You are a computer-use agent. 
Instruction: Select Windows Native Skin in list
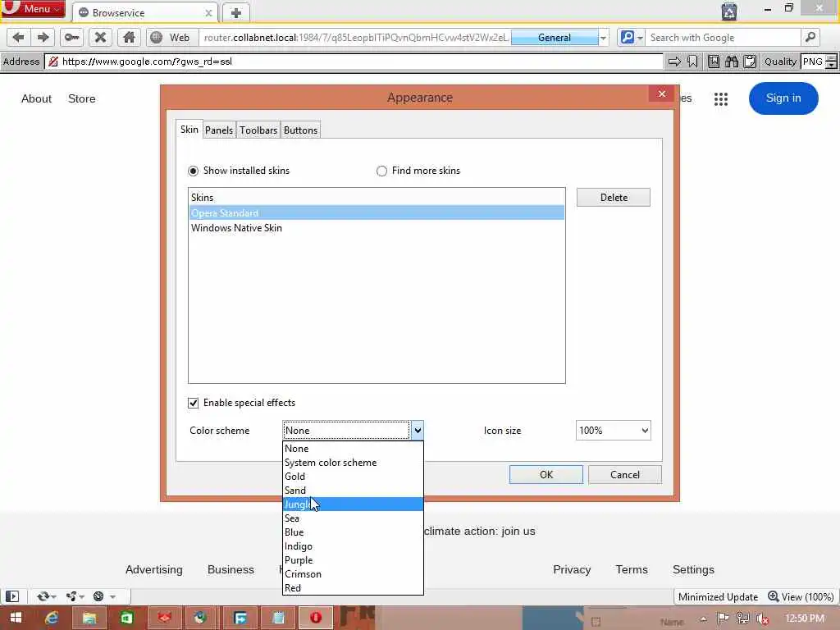coord(377,228)
